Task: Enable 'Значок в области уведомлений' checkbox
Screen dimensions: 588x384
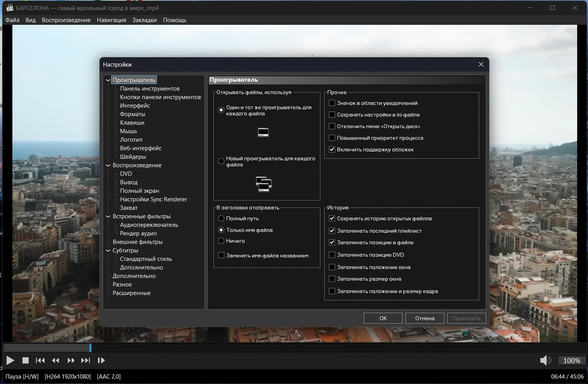Action: tap(332, 103)
